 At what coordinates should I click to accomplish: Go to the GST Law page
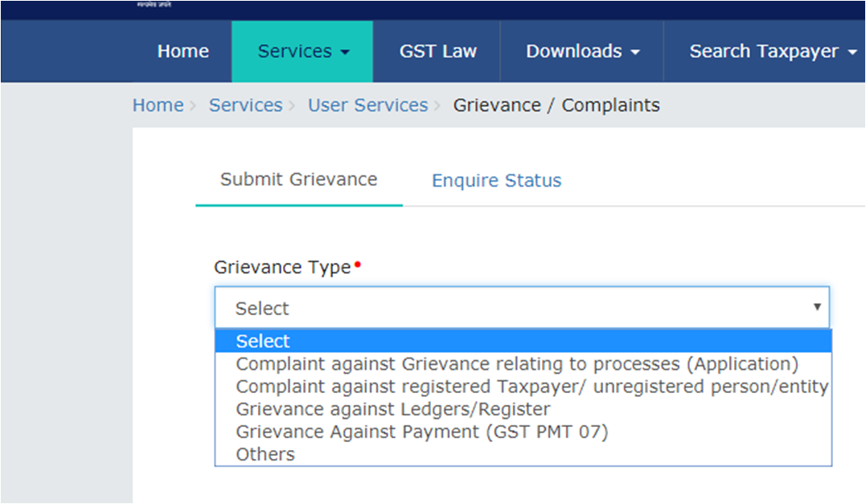[x=437, y=51]
